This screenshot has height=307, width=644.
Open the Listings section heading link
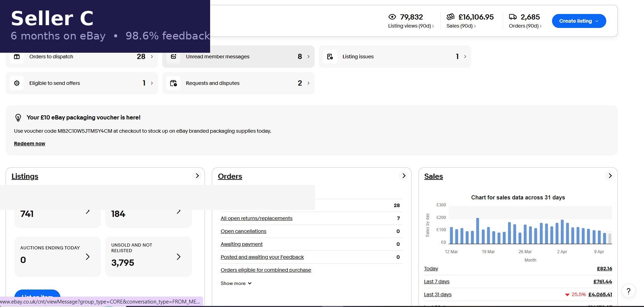25,176
